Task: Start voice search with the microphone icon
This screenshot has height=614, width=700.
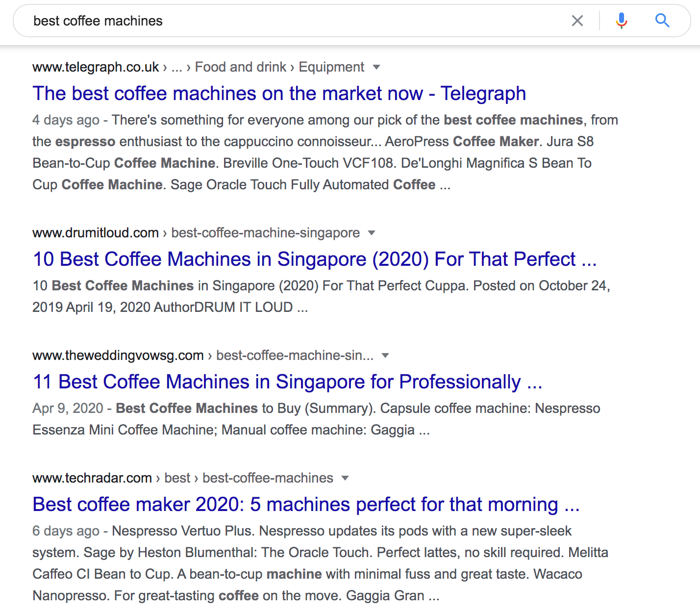Action: tap(622, 21)
